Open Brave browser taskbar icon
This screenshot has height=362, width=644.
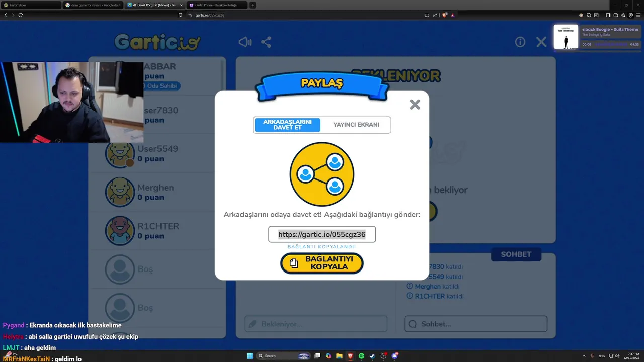[x=351, y=356]
